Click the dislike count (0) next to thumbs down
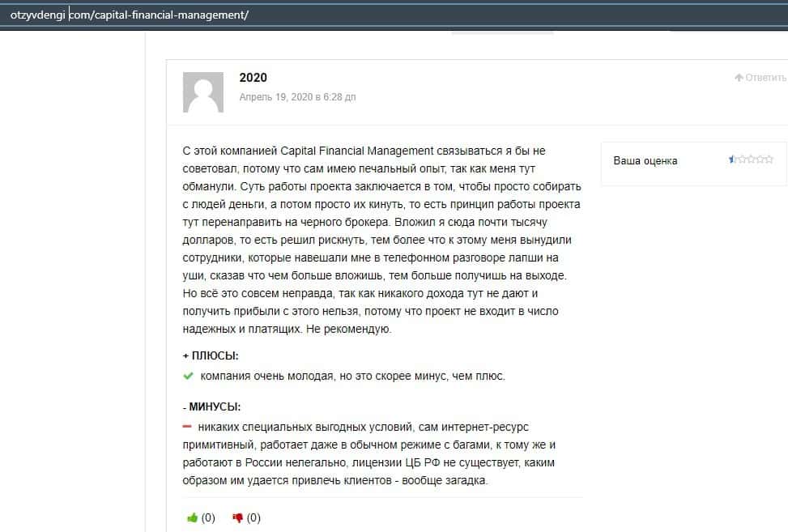 coord(253,517)
